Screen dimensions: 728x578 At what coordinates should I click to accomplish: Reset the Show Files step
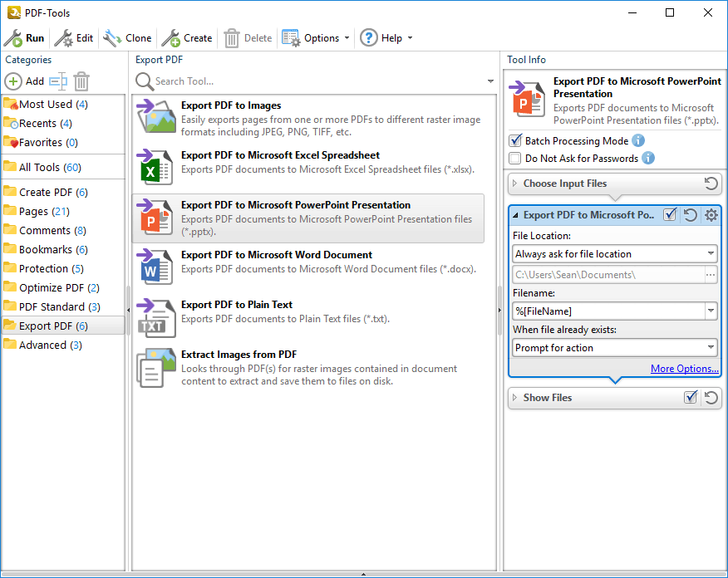pos(711,398)
